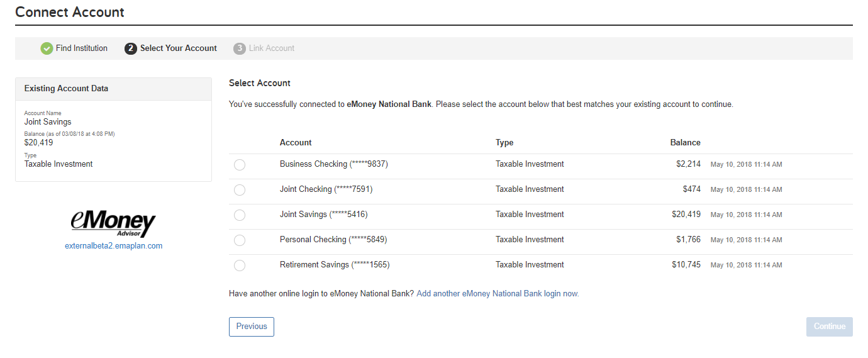
Task: Click the $2,214 balance value
Action: point(689,164)
